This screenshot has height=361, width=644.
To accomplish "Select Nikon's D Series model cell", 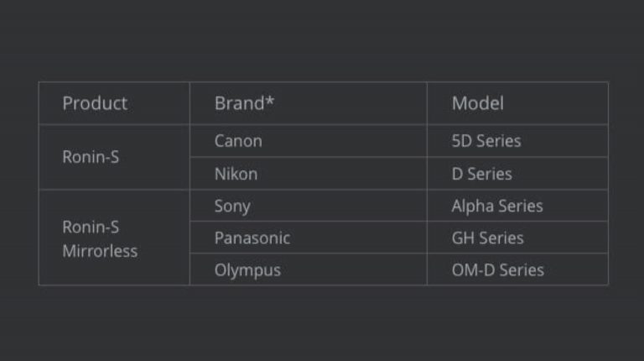I will [x=481, y=174].
